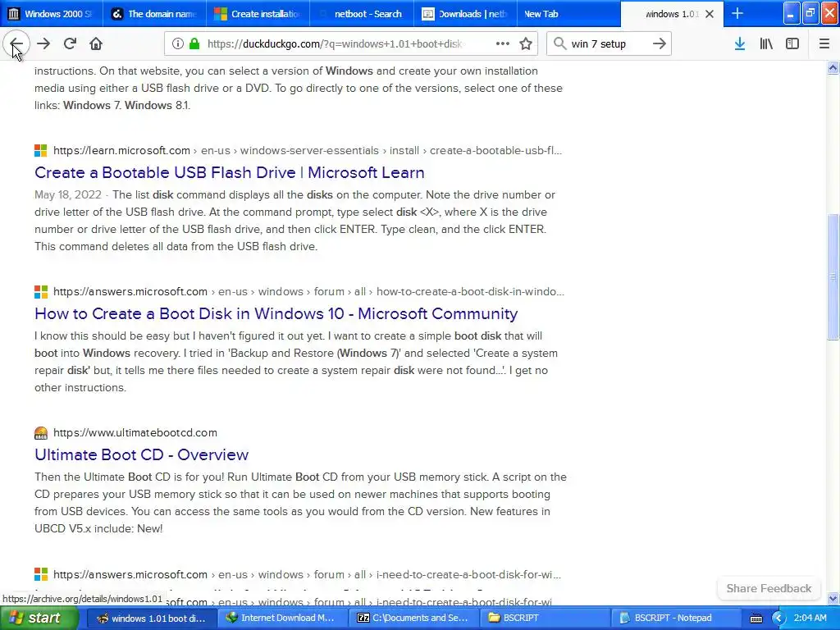Click favicon beside how-to-create-a-boot-disk URL

coord(41,292)
